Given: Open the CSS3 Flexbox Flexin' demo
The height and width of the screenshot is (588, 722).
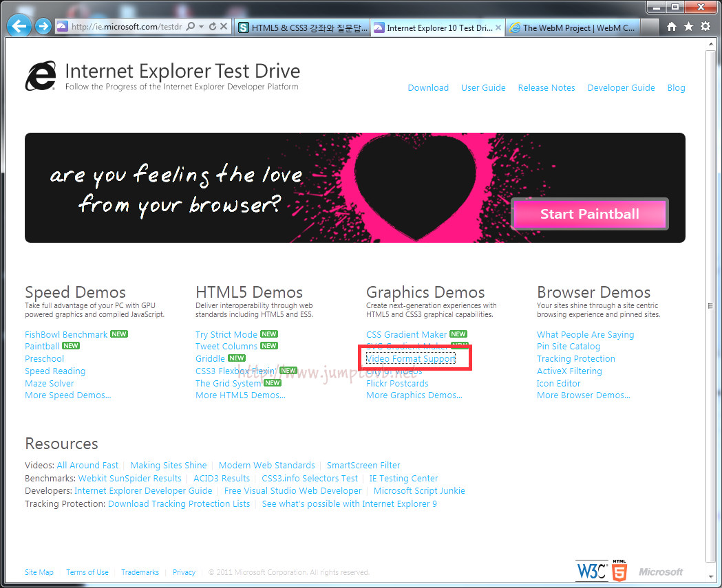Looking at the screenshot, I should (236, 371).
